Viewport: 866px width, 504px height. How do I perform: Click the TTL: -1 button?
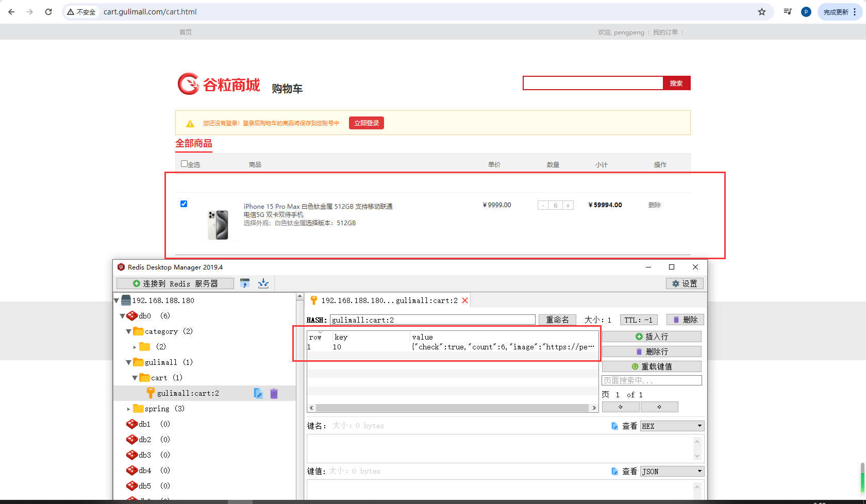[x=638, y=320]
